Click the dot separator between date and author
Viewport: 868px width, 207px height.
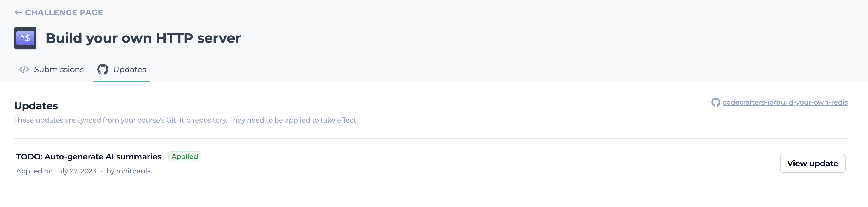point(101,171)
